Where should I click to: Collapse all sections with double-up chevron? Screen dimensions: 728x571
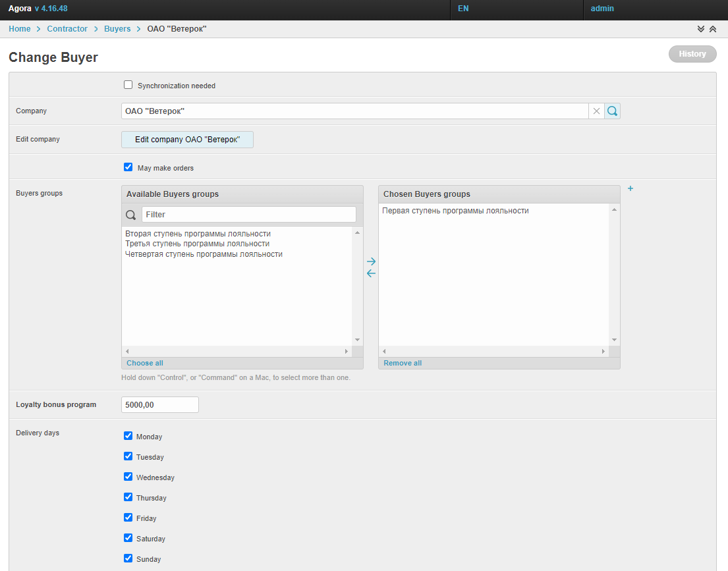712,29
